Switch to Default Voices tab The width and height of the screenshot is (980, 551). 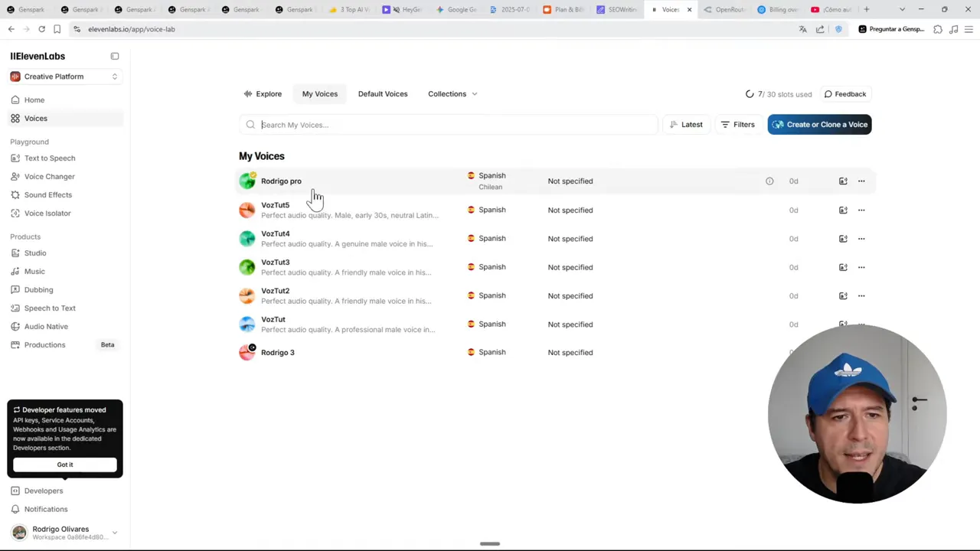tap(382, 93)
